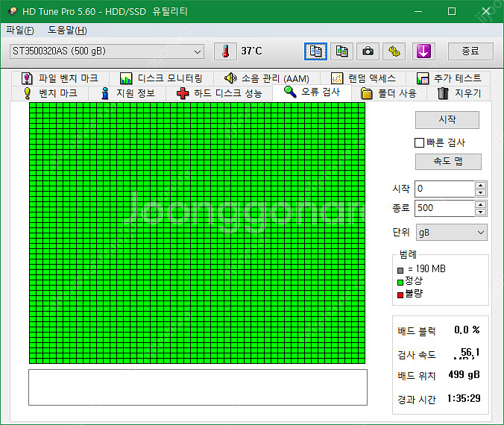The image size is (504, 425).
Task: Click the red 불량 legend swatch
Action: pyautogui.click(x=400, y=295)
